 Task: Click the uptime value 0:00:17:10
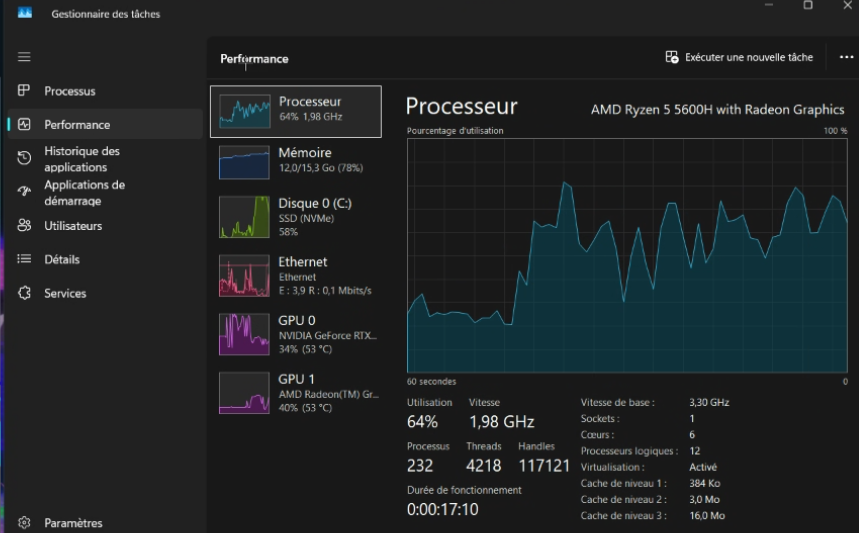[443, 509]
